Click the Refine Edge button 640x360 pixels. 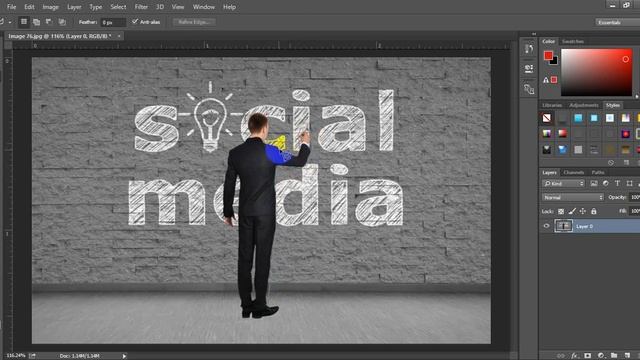pyautogui.click(x=194, y=22)
